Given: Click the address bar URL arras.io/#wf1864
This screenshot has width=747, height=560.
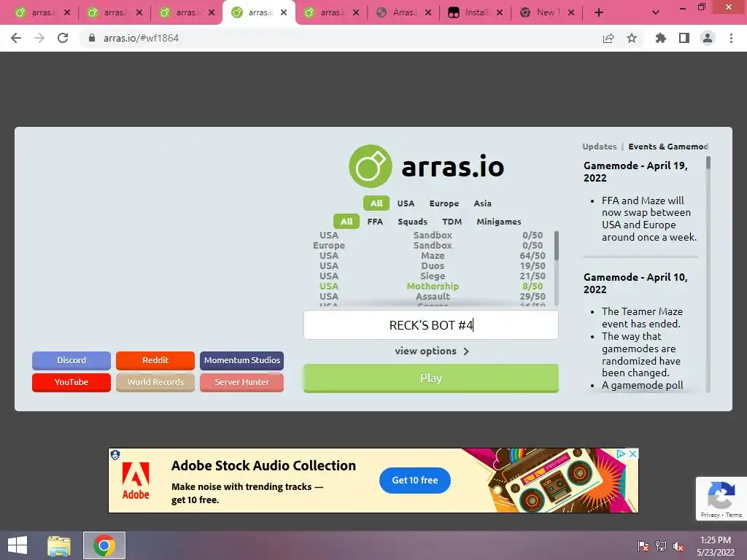Looking at the screenshot, I should (141, 38).
